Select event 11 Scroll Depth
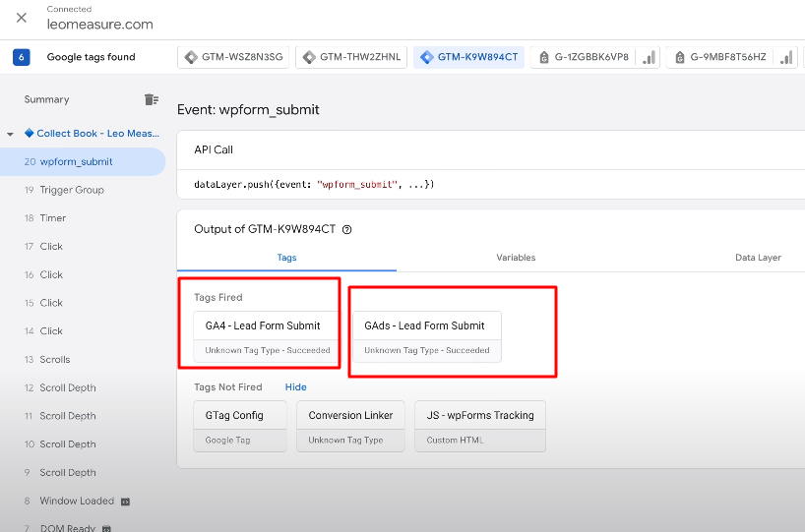Image resolution: width=805 pixels, height=532 pixels. click(82, 416)
